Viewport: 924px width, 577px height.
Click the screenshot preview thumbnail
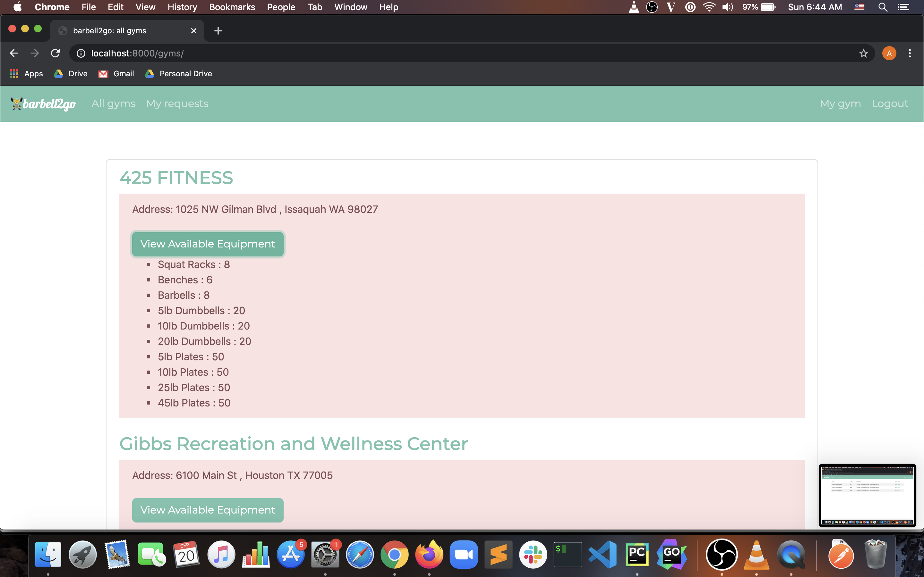(867, 495)
